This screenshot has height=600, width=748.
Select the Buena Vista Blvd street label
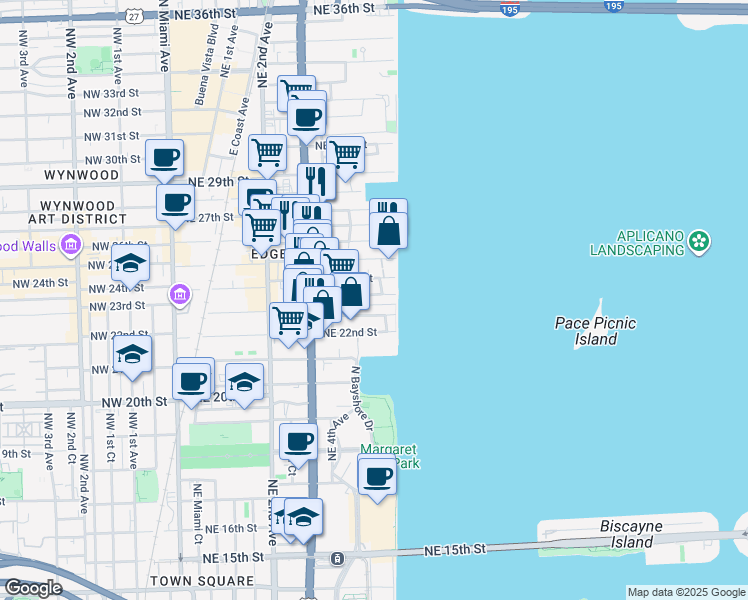pos(206,65)
